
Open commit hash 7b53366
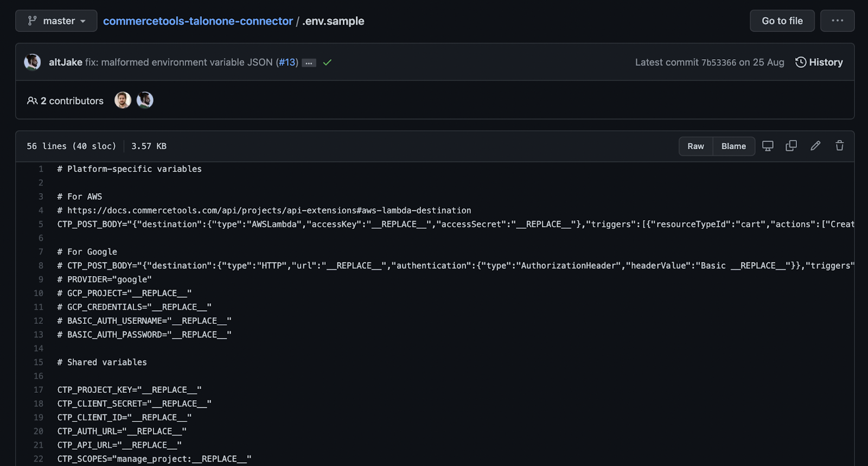(x=719, y=62)
